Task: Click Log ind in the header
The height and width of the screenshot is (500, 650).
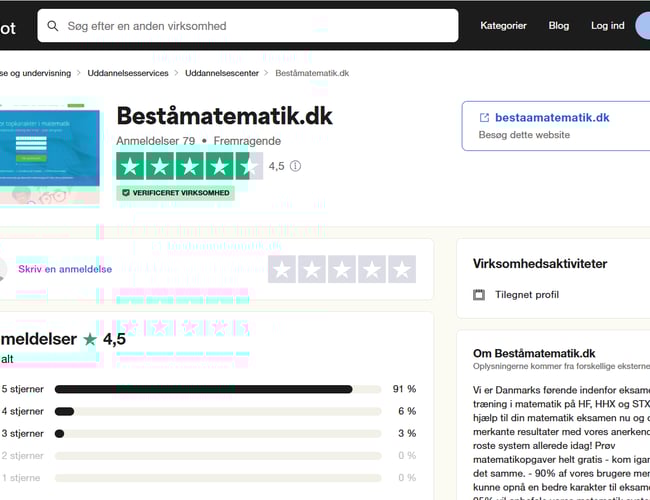Action: pyautogui.click(x=608, y=26)
